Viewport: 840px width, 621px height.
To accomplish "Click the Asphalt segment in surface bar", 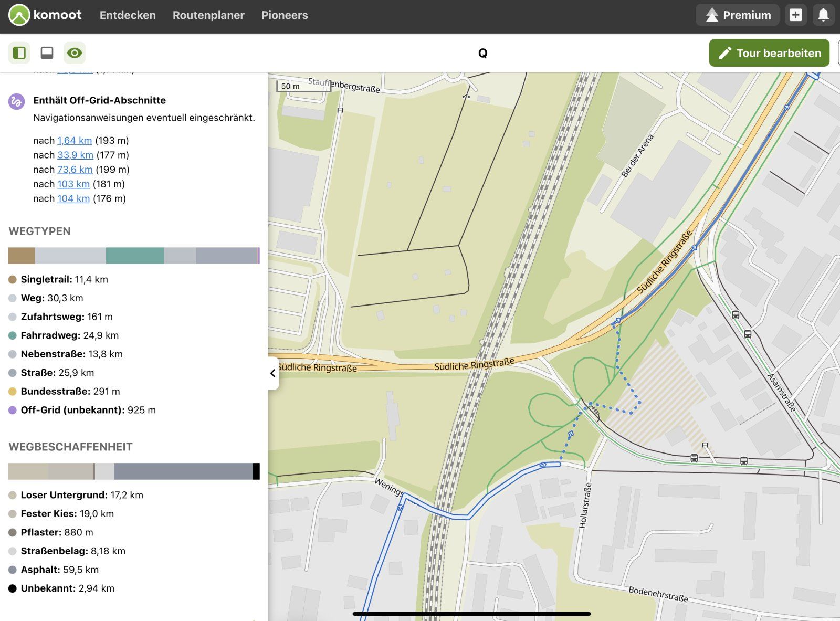I will 183,471.
